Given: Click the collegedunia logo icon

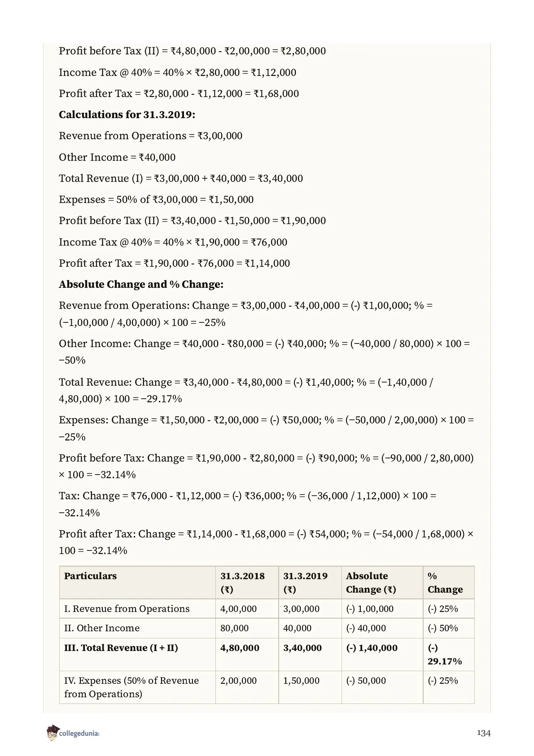Looking at the screenshot, I should [x=52, y=733].
